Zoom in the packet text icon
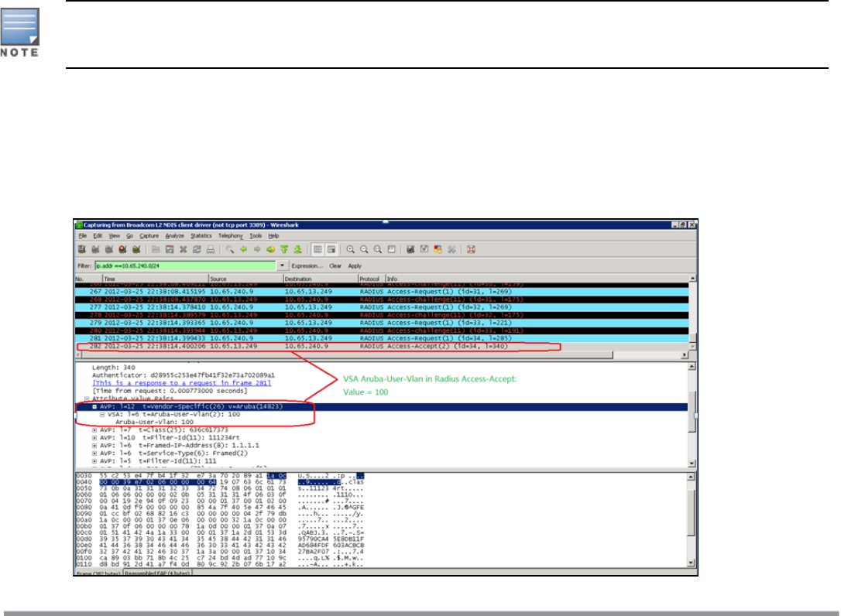 pyautogui.click(x=350, y=249)
